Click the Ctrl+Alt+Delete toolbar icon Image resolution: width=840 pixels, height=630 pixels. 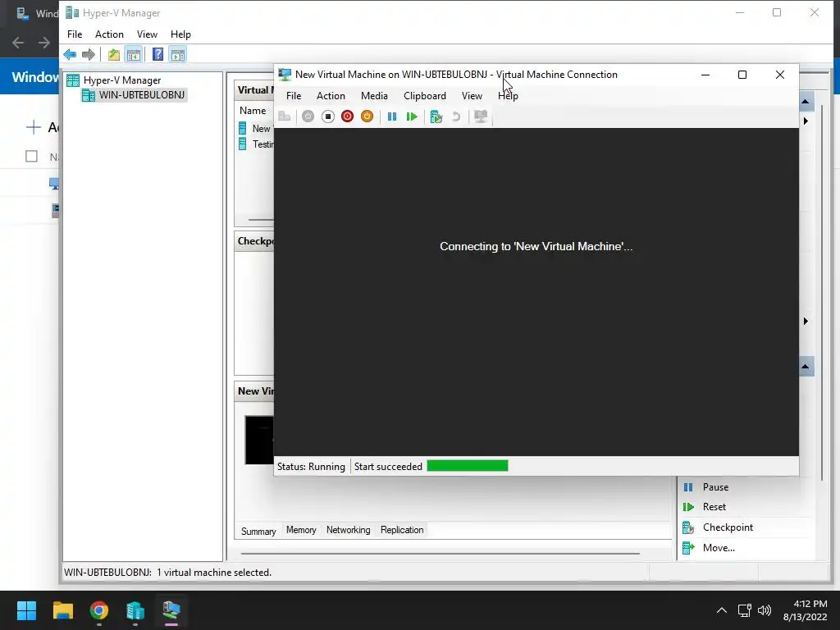click(285, 116)
